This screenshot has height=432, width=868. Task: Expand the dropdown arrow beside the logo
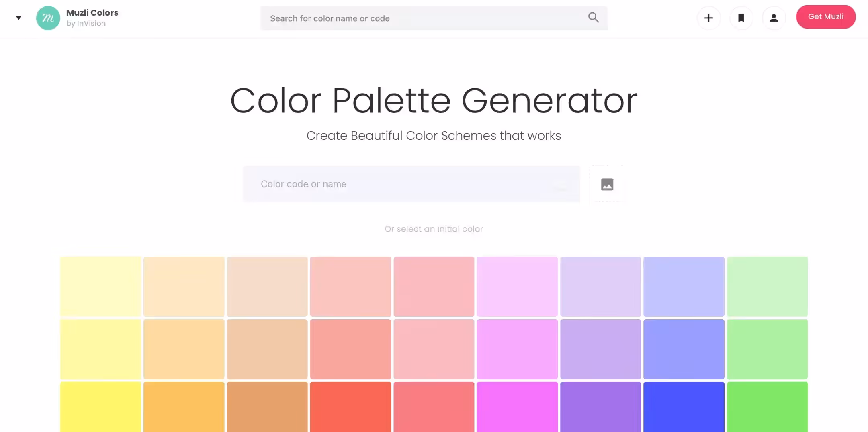(18, 18)
